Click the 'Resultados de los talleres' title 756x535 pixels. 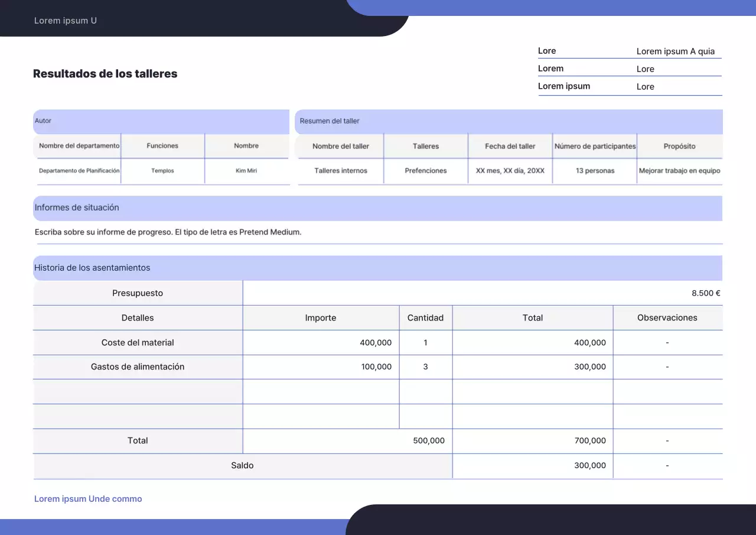point(105,74)
